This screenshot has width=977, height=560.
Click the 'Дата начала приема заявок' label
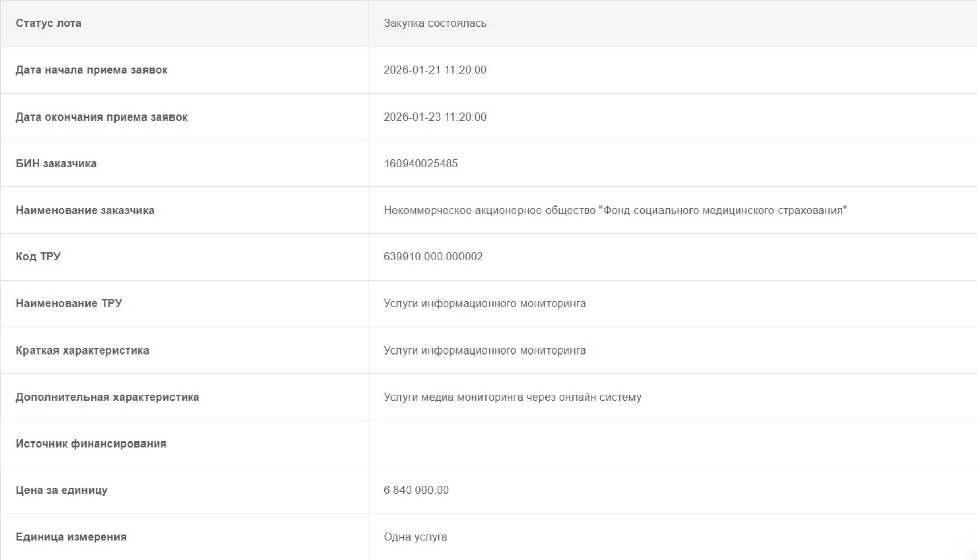[x=92, y=70]
